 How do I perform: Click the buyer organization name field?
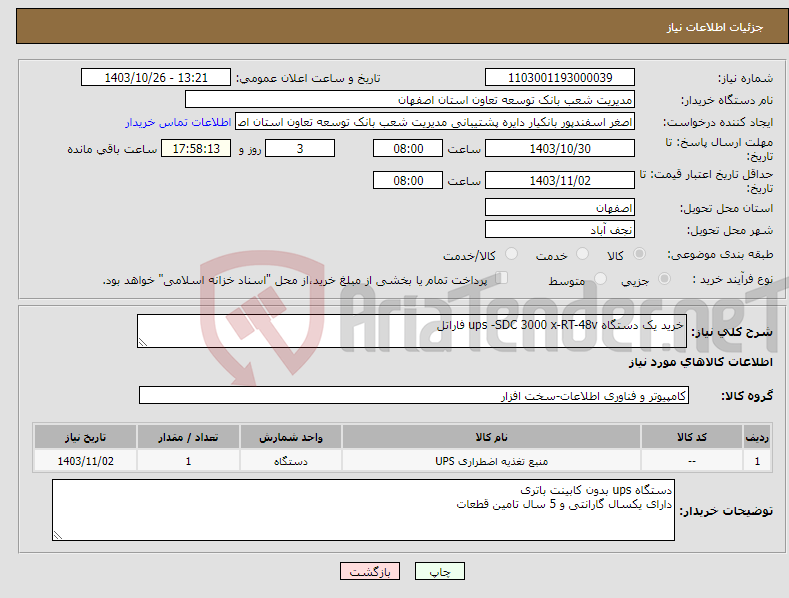410,100
